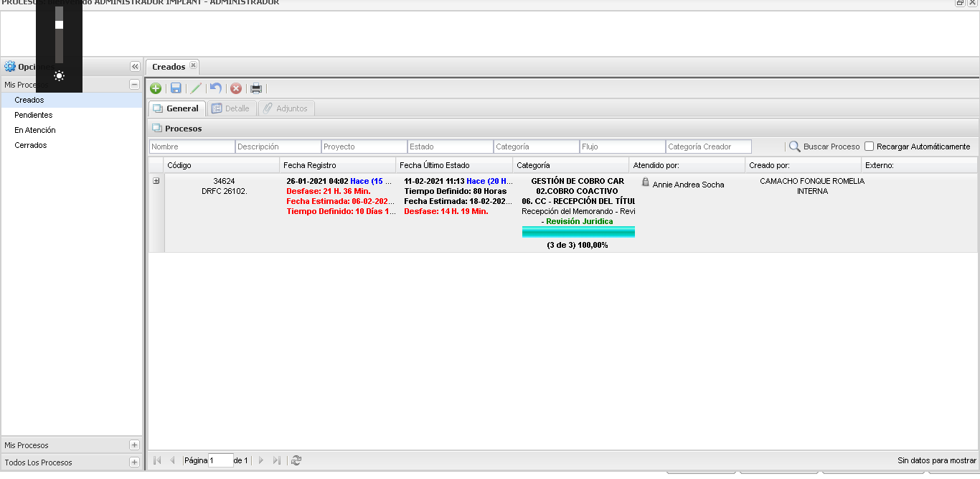Click the save floppy disk icon
This screenshot has width=980, height=479.
click(x=176, y=88)
